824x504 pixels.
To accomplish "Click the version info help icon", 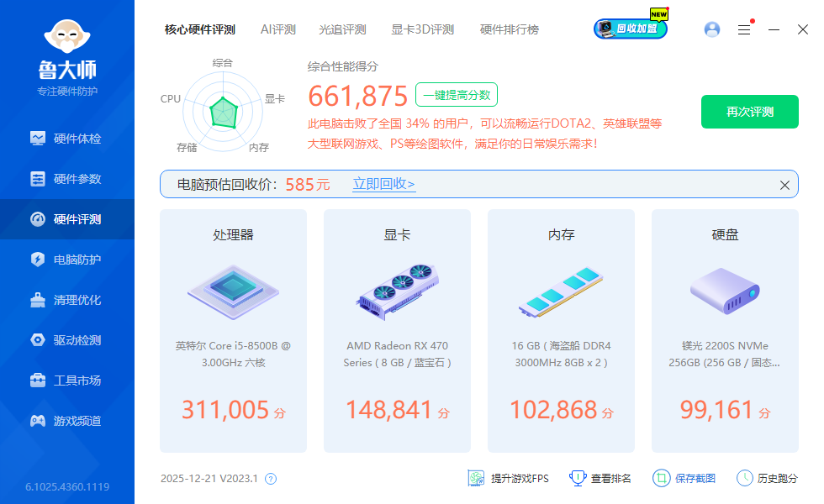I will (x=271, y=479).
